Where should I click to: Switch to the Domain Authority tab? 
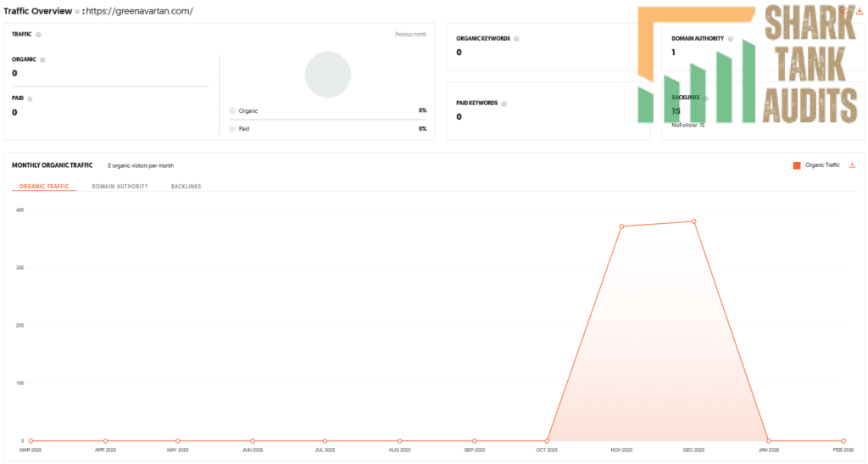120,186
